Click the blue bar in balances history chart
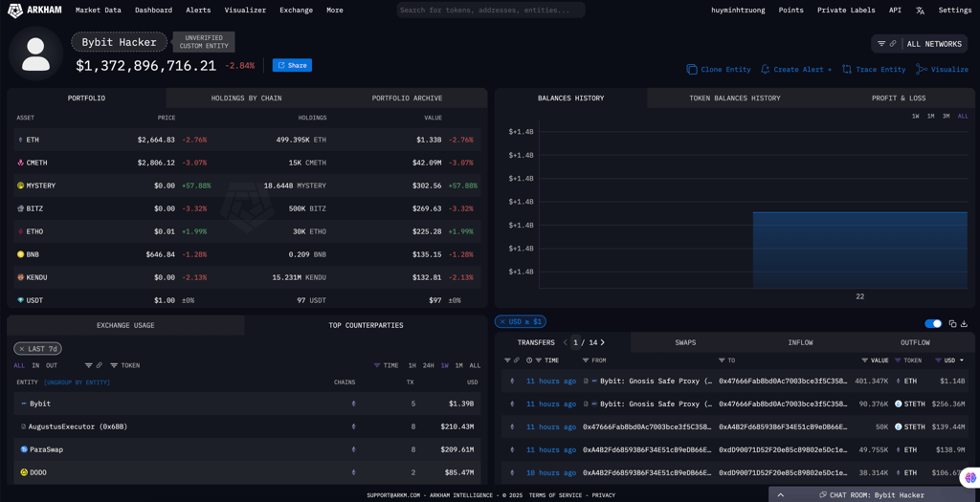The image size is (980, 502). (x=859, y=250)
